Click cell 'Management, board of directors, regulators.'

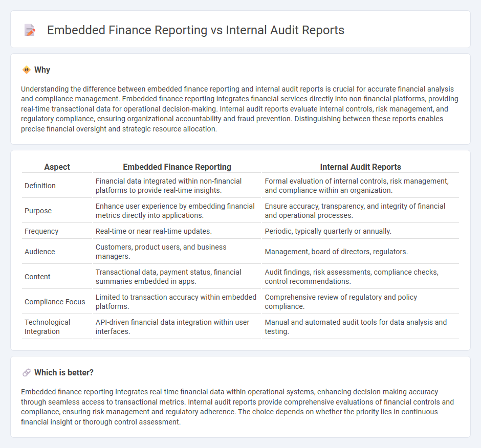click(360, 252)
